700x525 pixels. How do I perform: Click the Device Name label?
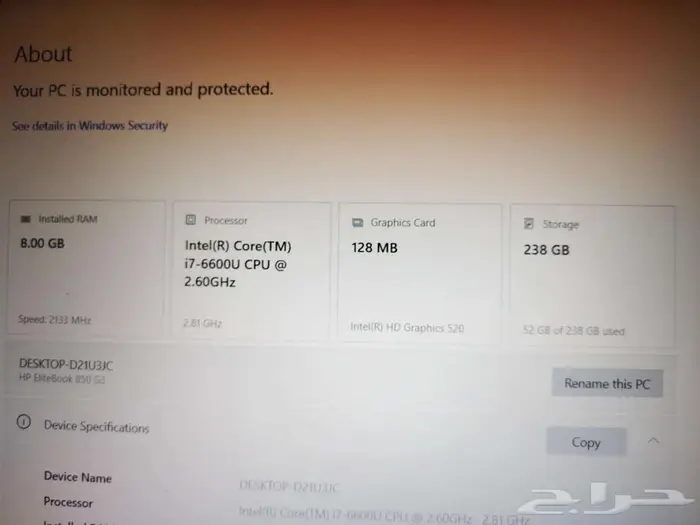78,477
